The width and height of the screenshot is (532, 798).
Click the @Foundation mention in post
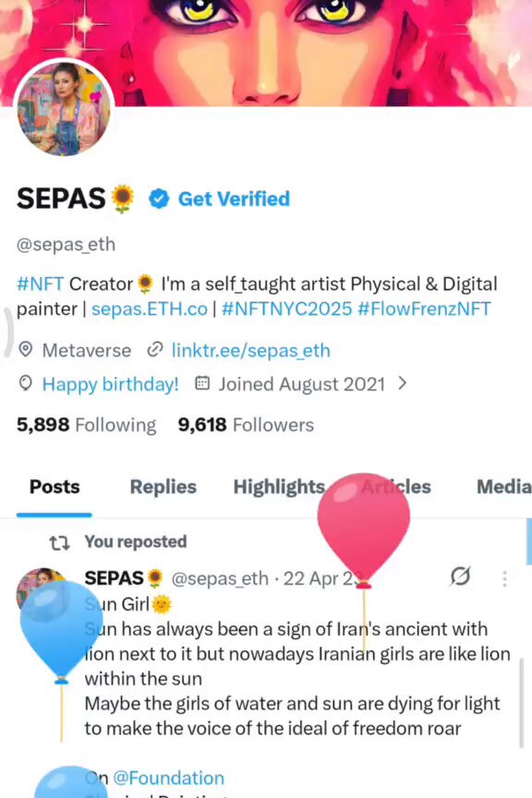coord(168,779)
